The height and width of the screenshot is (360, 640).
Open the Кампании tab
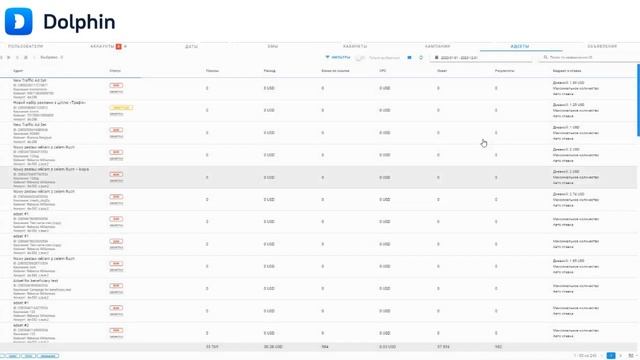click(437, 47)
